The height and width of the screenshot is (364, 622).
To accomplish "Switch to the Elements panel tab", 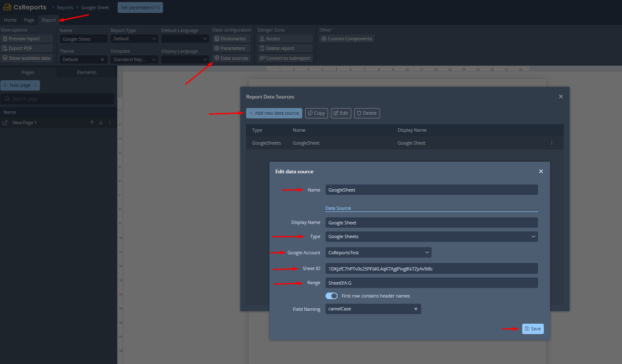I will [x=86, y=72].
